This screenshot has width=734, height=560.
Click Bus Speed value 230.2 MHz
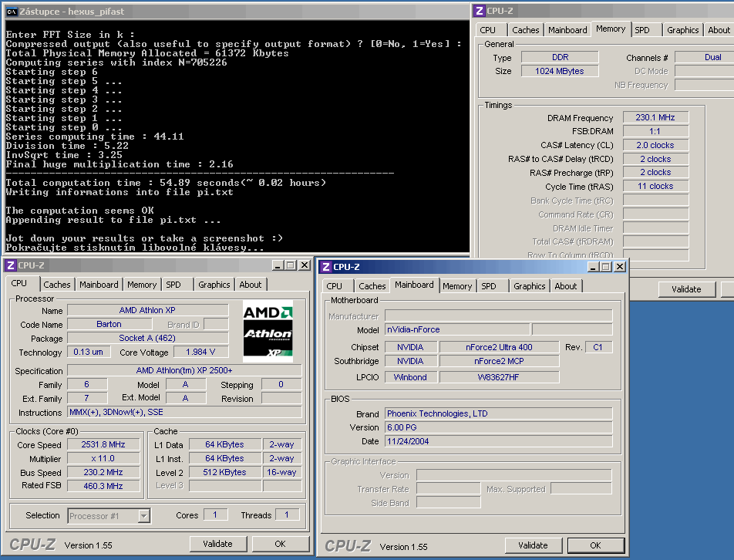tap(103, 472)
